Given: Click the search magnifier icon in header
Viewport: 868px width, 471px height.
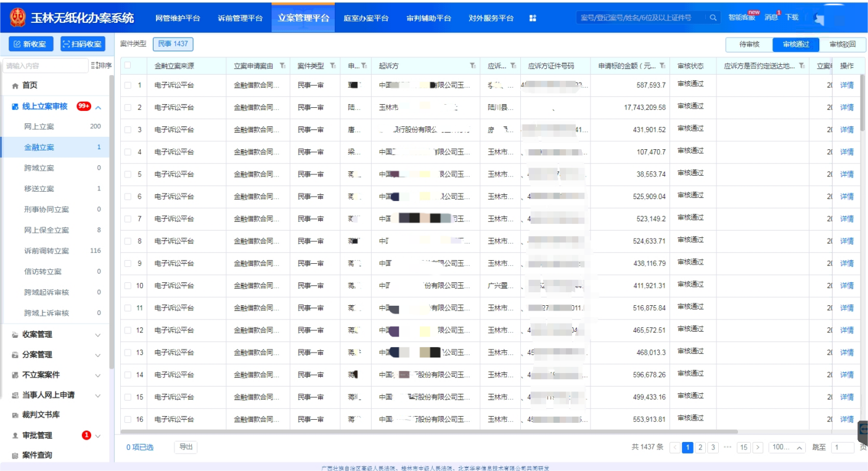Looking at the screenshot, I should click(713, 18).
